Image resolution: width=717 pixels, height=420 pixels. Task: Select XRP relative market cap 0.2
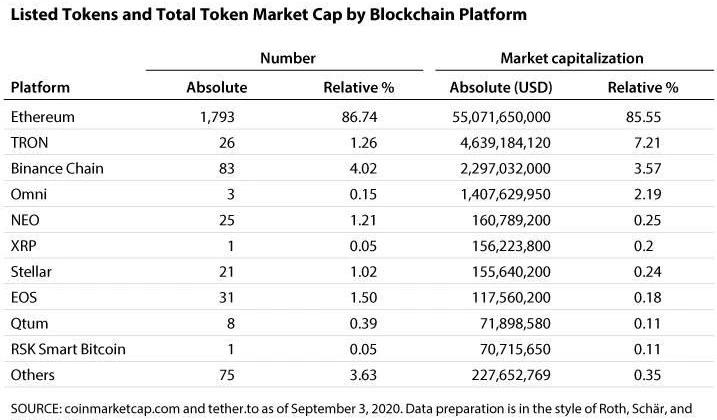[x=643, y=246]
